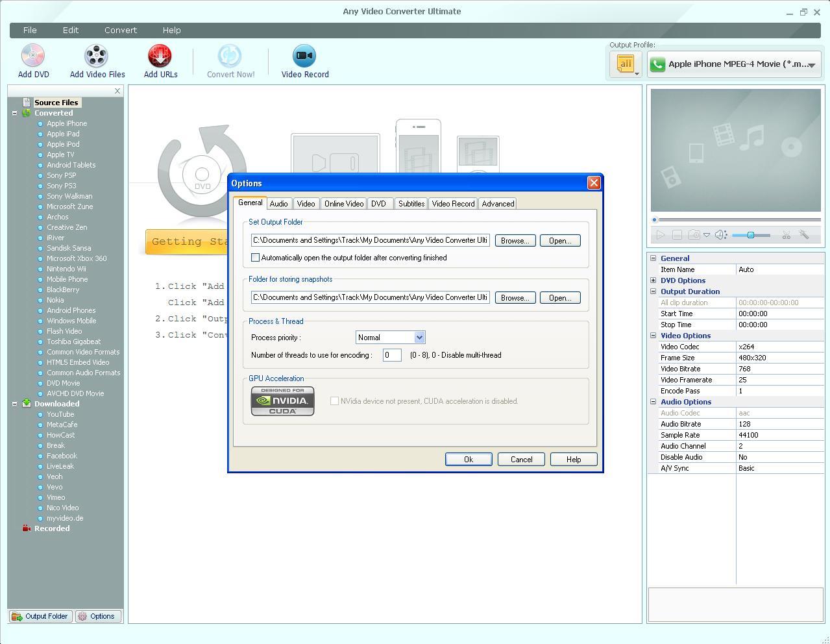This screenshot has width=830, height=644.
Task: Click the Apple iPhone bullet item
Action: pyautogui.click(x=67, y=123)
